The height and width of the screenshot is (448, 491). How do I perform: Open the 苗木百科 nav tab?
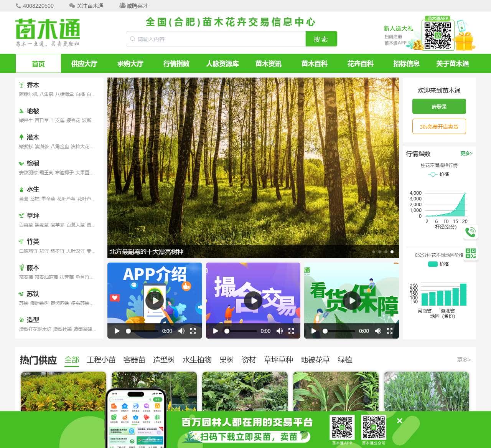315,64
